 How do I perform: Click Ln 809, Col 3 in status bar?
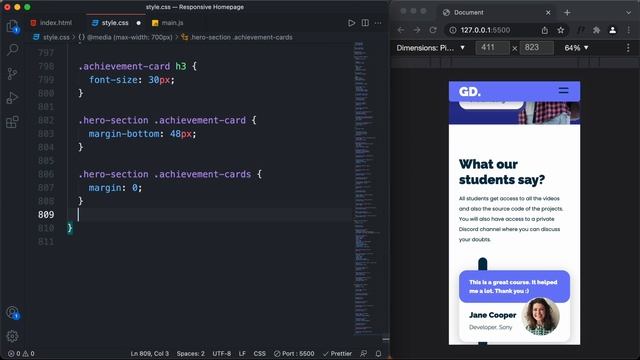[x=149, y=353]
